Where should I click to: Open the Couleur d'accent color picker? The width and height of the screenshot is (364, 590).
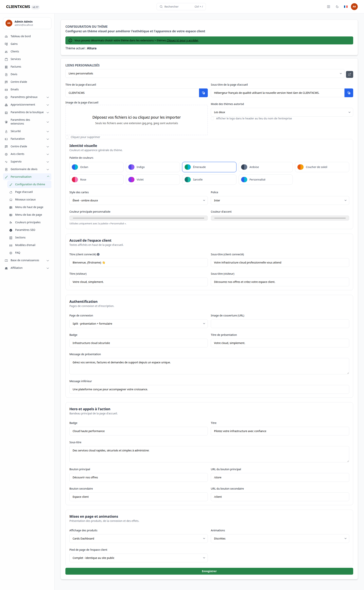click(280, 218)
